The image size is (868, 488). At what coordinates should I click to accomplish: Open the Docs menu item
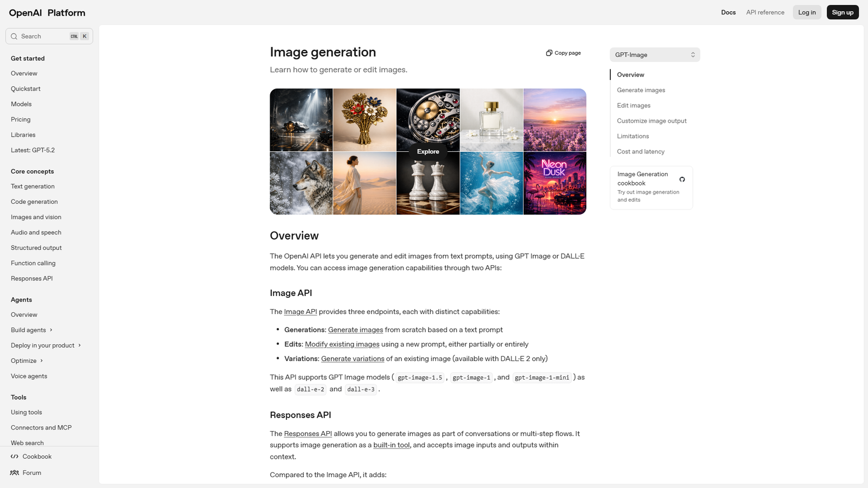tap(729, 12)
